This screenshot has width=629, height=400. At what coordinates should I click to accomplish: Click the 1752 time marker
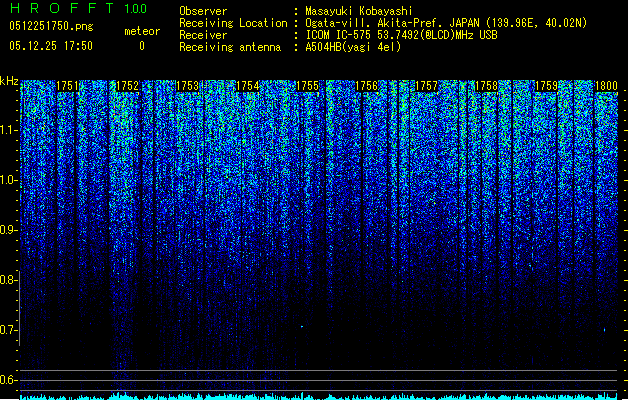click(128, 86)
